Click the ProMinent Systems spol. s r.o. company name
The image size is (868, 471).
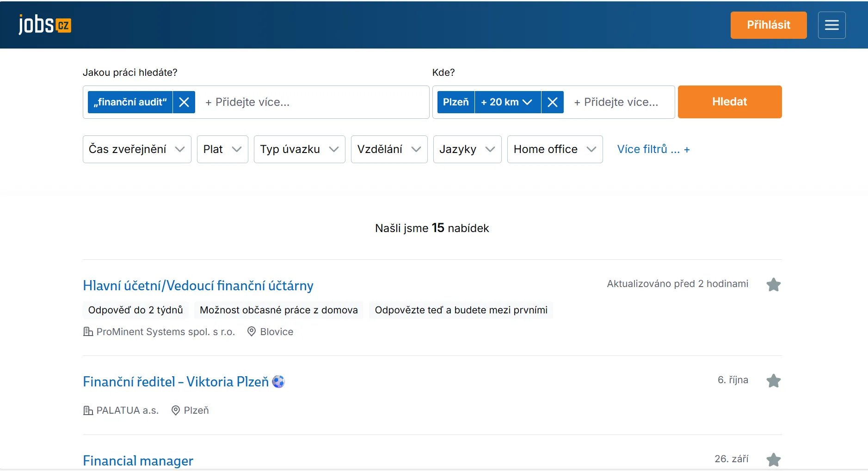(x=166, y=332)
